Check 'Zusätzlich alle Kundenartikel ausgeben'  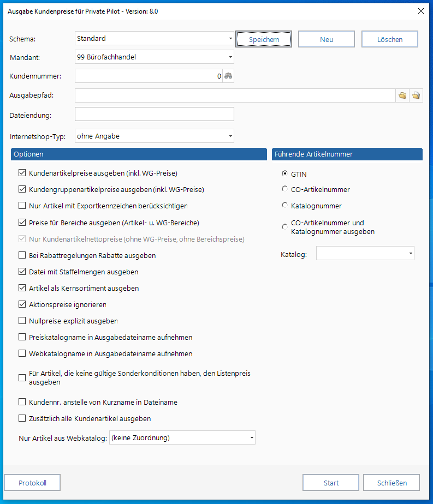(22, 419)
